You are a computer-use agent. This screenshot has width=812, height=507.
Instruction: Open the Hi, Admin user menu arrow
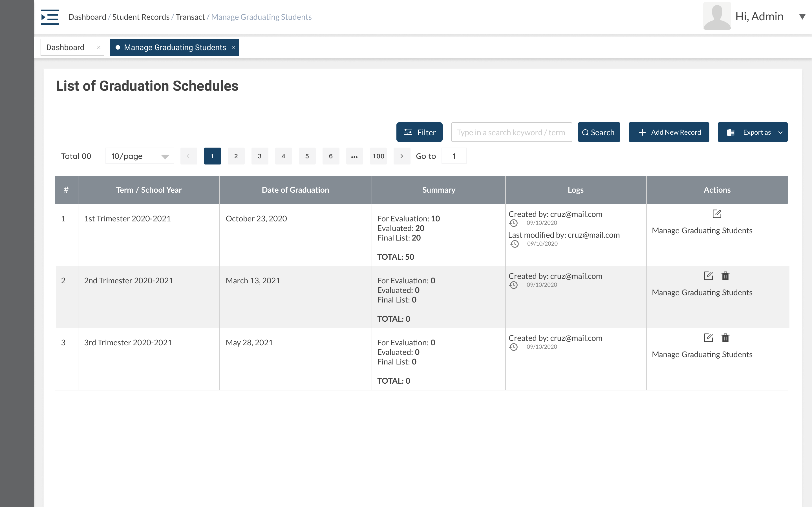tap(802, 16)
